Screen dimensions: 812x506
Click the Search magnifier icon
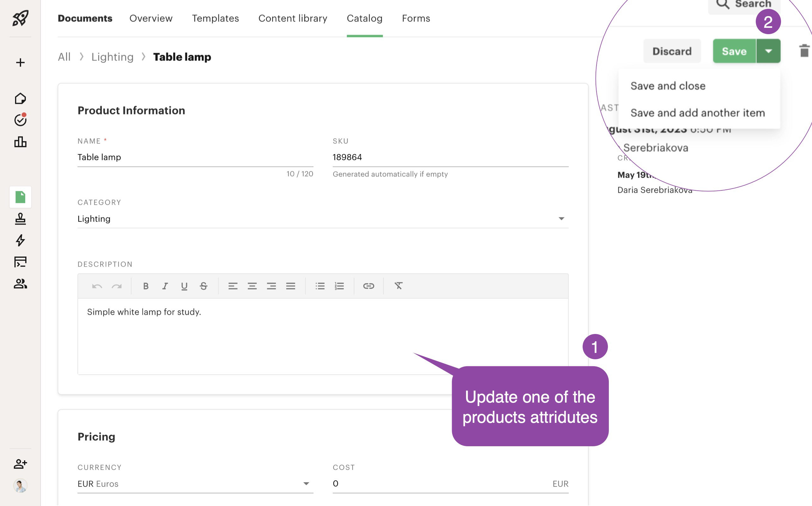(x=723, y=4)
